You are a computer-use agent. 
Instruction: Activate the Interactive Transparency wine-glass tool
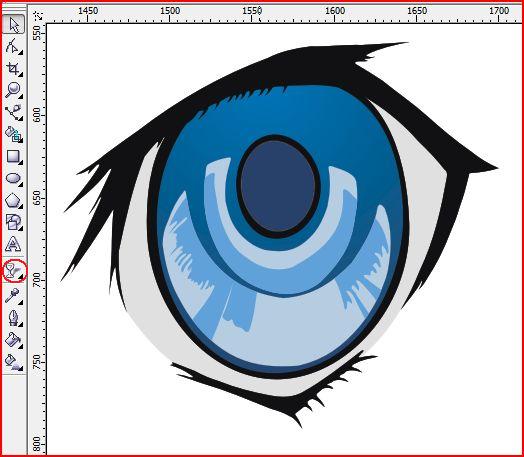tap(13, 270)
